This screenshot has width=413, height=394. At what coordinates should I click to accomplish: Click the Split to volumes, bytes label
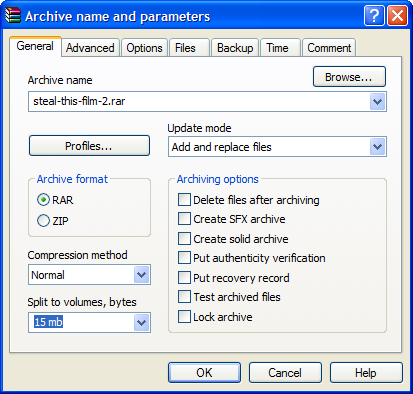click(x=82, y=302)
